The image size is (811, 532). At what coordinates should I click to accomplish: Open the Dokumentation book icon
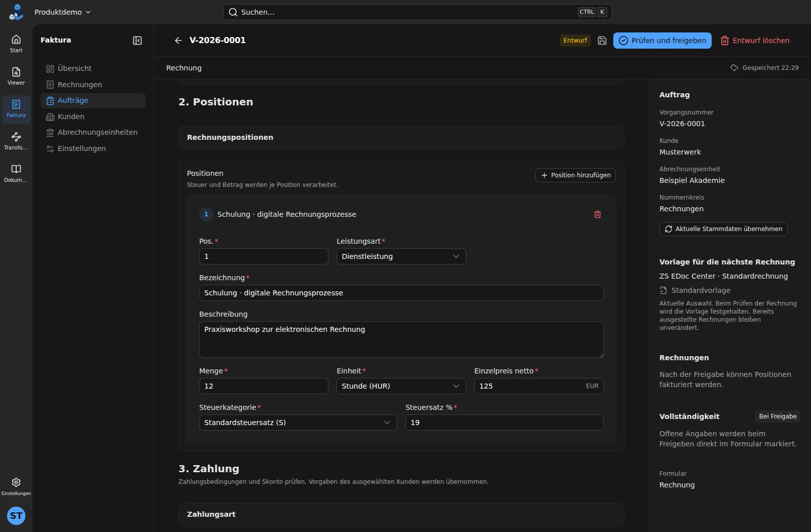click(x=16, y=173)
